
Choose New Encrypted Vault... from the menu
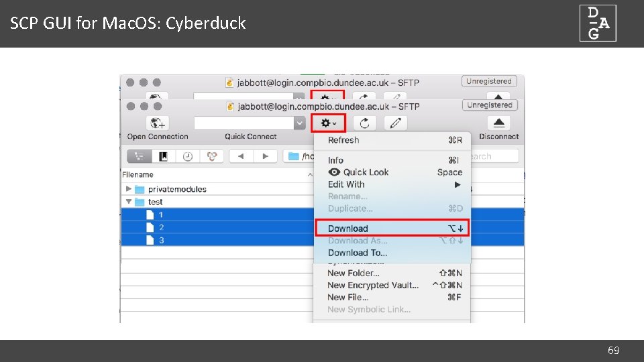point(392,286)
